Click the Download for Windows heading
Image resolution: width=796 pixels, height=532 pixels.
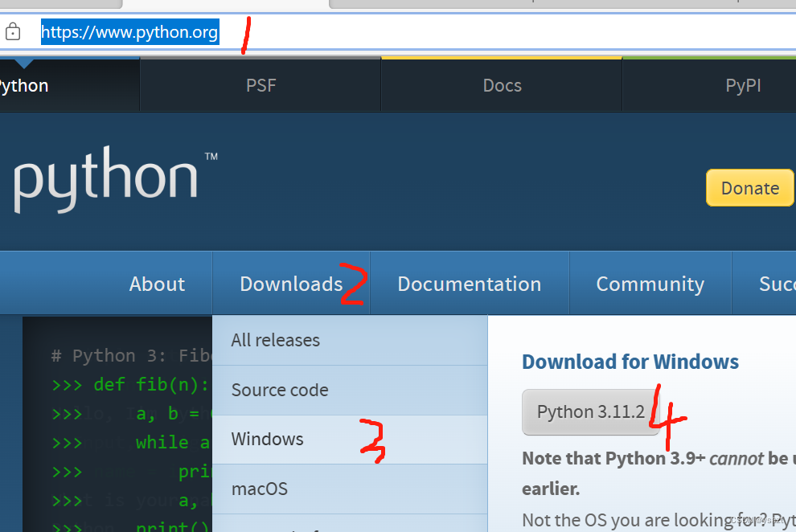click(x=630, y=362)
